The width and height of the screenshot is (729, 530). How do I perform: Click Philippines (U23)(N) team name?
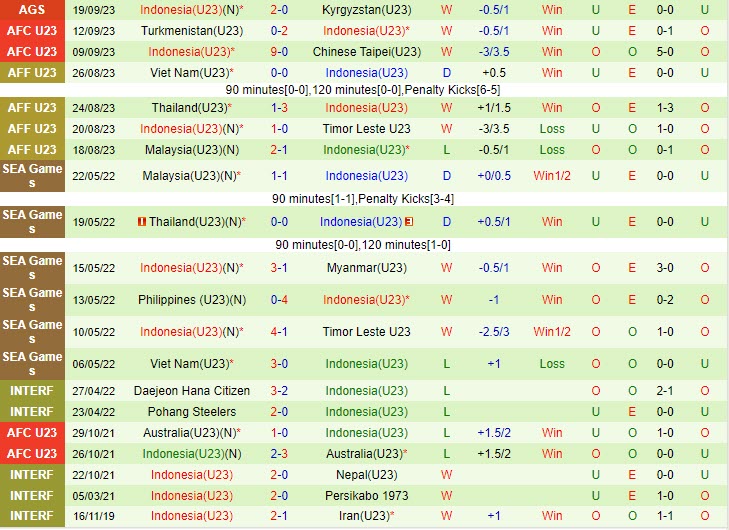pyautogui.click(x=192, y=300)
